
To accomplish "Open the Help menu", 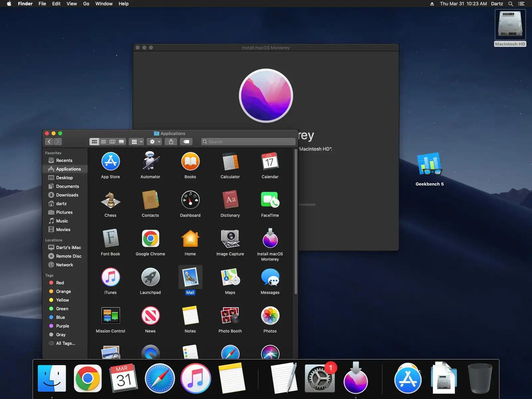I will 123,4.
